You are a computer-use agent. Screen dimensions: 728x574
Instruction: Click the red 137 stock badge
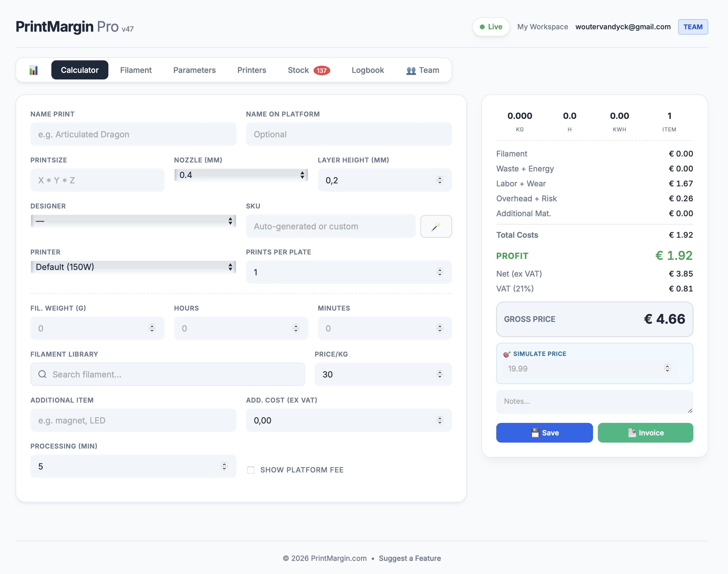[x=322, y=70]
